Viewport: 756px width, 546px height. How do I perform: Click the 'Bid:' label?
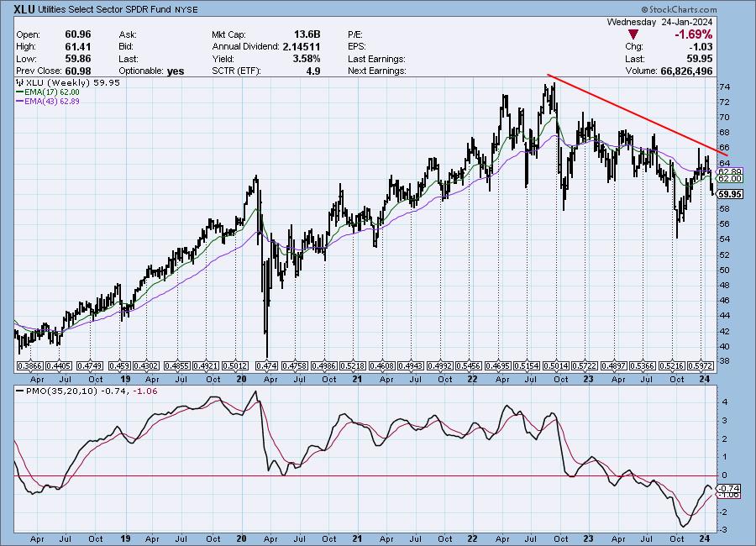click(127, 47)
